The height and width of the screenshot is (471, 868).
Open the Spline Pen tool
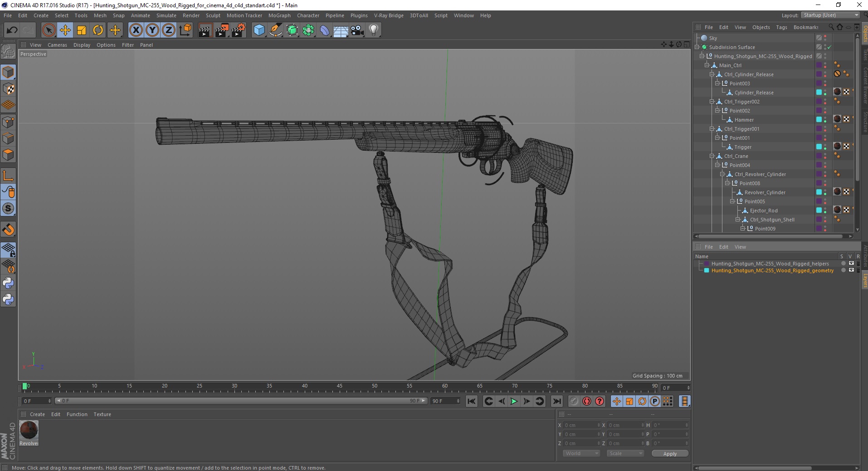[275, 30]
